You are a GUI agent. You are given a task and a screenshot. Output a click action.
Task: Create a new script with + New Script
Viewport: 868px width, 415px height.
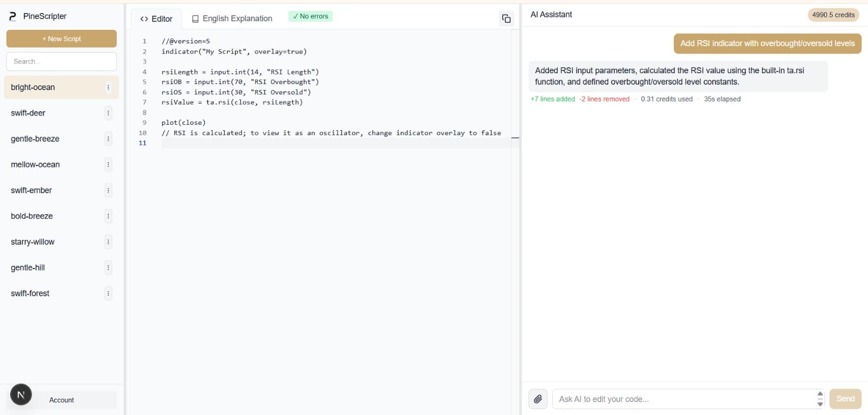61,39
